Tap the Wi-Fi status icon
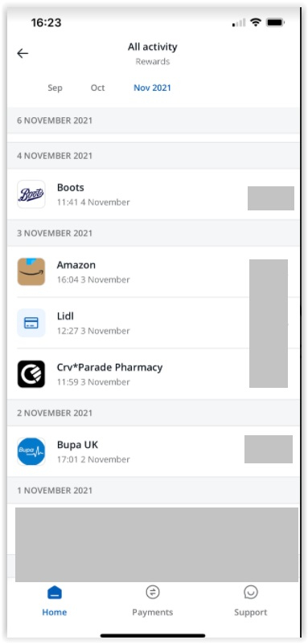Image resolution: width=308 pixels, height=644 pixels. pyautogui.click(x=256, y=22)
